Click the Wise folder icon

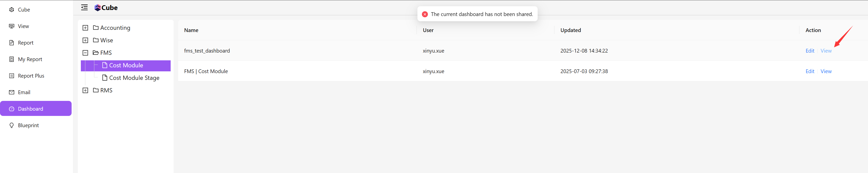96,40
